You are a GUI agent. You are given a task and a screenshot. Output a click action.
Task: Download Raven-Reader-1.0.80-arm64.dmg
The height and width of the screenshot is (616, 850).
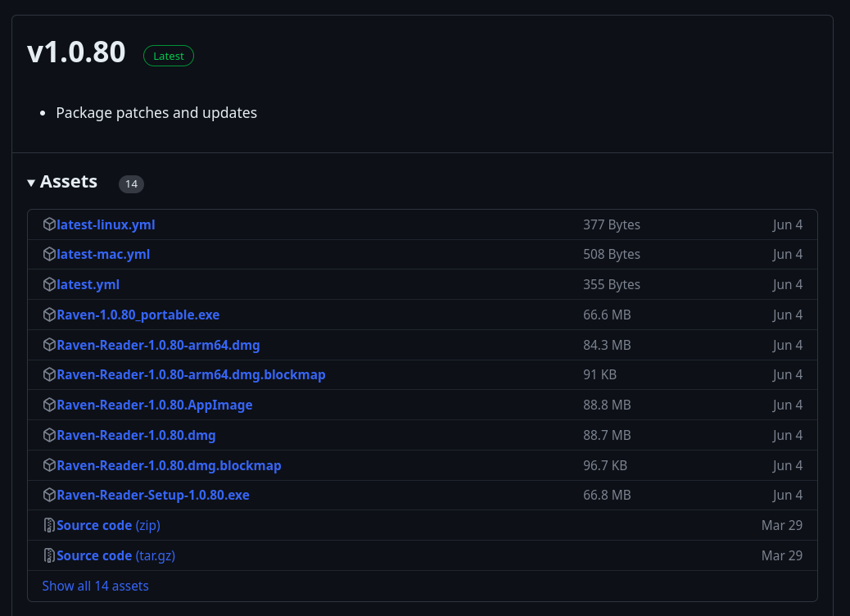point(158,345)
